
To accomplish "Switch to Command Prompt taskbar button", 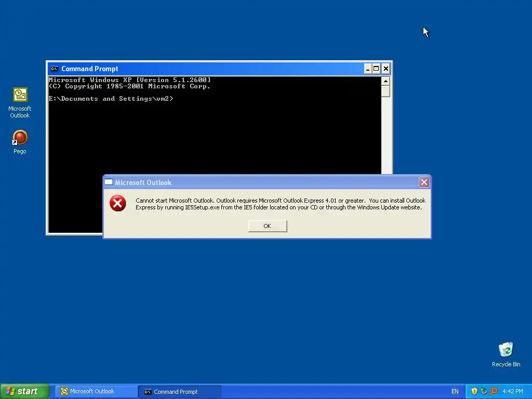I will click(180, 392).
